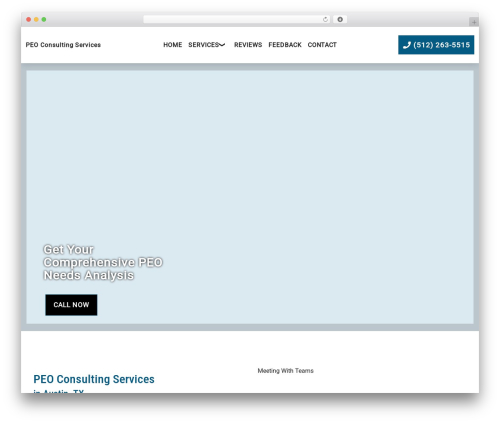Viewport: 500px width, 423px height.
Task: Open a new browser tab with plus icon
Action: pyautogui.click(x=474, y=22)
